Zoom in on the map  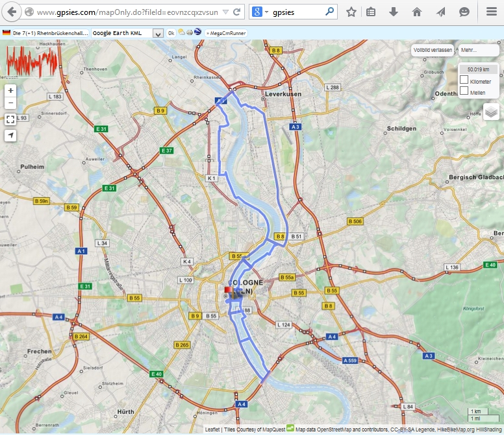coord(10,90)
